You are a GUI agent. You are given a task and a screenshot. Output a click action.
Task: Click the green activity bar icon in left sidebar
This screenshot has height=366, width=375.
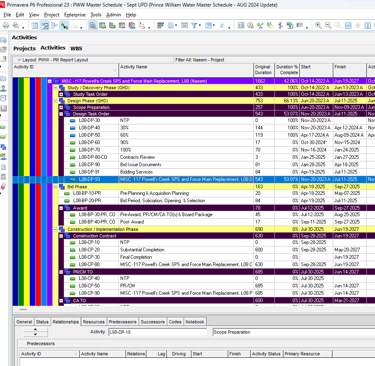click(3, 127)
